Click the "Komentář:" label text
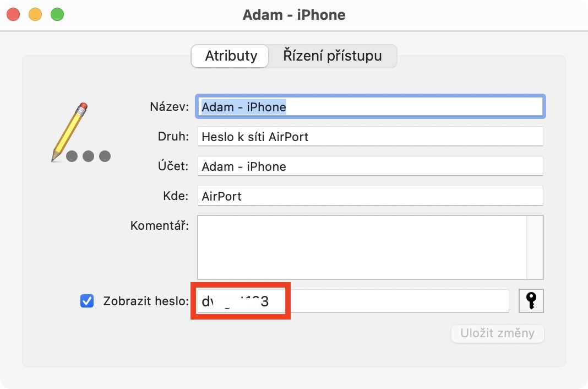This screenshot has width=588, height=389. click(160, 226)
